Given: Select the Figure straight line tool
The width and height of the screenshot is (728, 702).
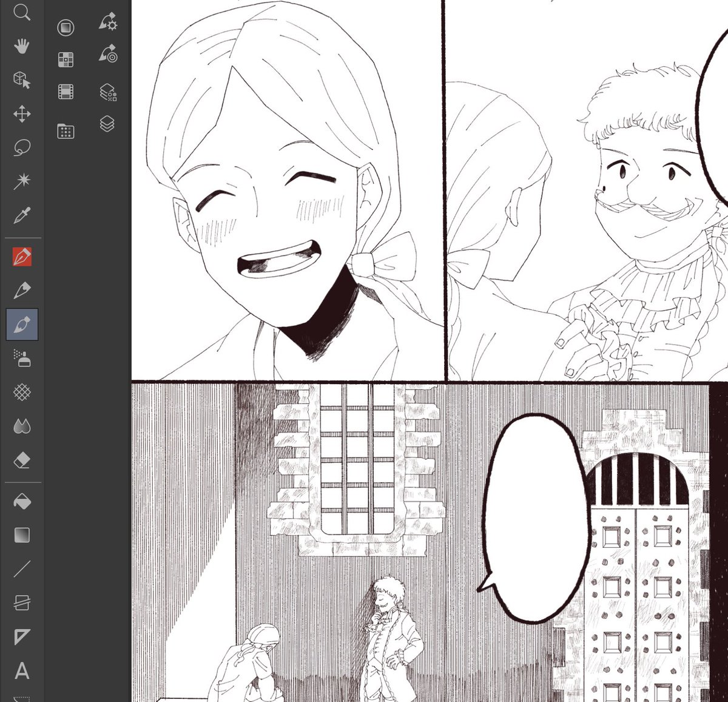Looking at the screenshot, I should [x=22, y=569].
